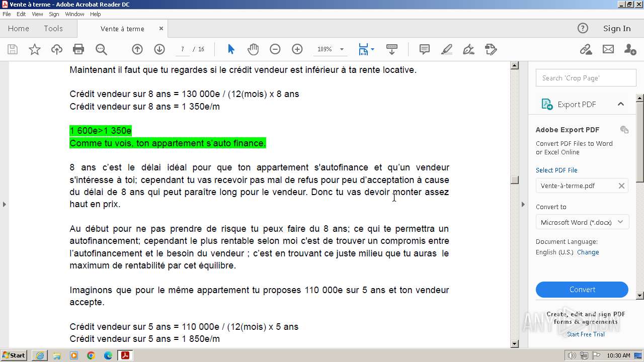644x362 pixels.
Task: Click the upload to cloud icon
Action: [x=57, y=49]
